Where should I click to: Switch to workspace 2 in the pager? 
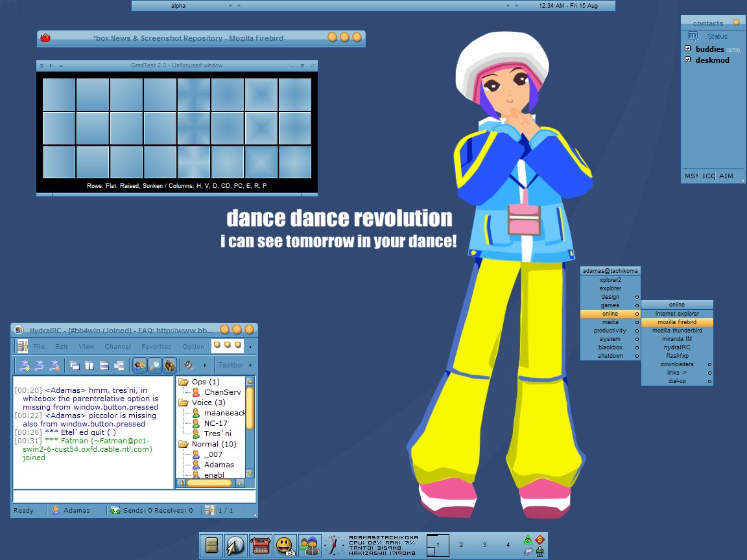click(461, 544)
